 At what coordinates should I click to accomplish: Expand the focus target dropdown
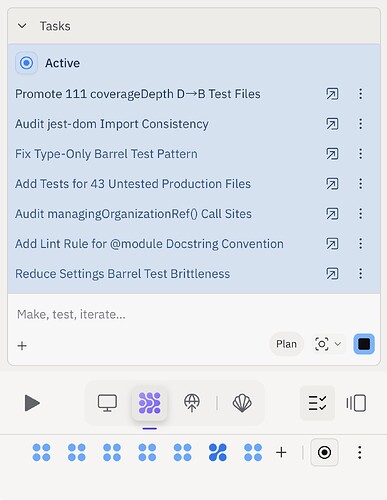click(328, 344)
